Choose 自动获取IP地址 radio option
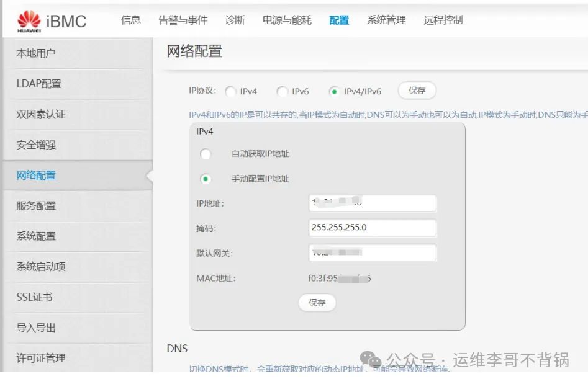This screenshot has width=588, height=384. [x=206, y=154]
